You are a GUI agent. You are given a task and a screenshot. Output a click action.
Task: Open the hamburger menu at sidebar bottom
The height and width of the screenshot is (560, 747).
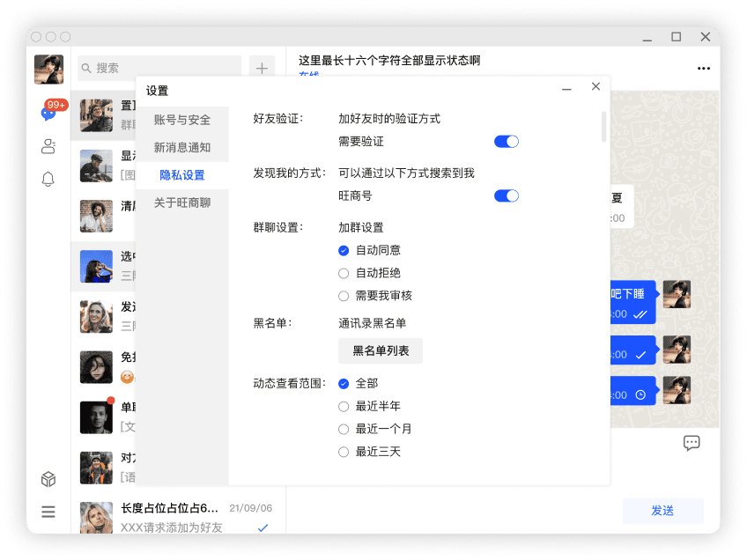pyautogui.click(x=48, y=512)
